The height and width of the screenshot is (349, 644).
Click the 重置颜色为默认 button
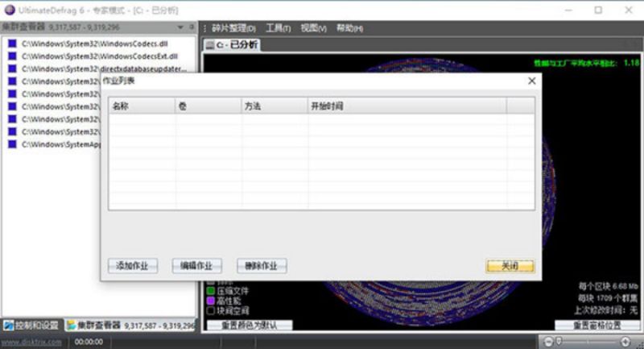coord(250,326)
